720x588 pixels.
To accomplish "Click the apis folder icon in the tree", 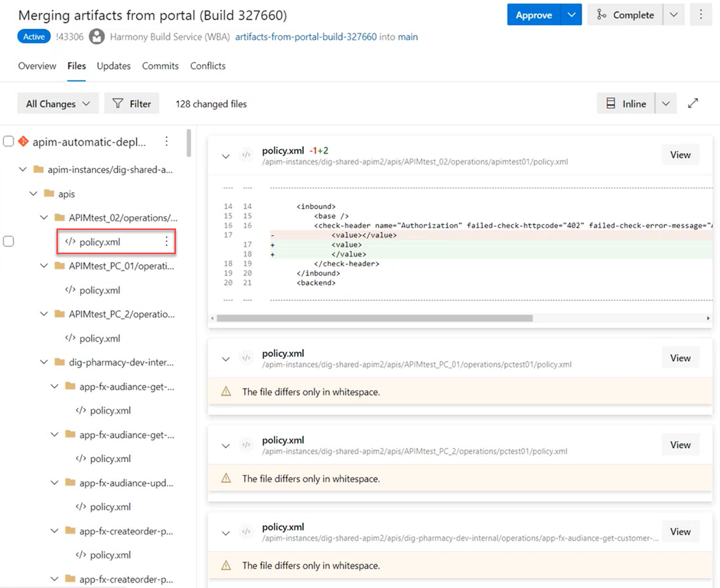I will tap(49, 194).
